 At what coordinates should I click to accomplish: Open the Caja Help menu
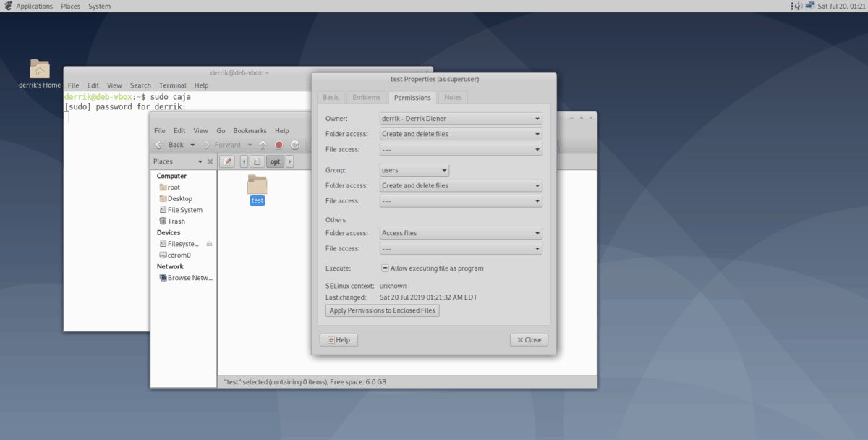(282, 131)
